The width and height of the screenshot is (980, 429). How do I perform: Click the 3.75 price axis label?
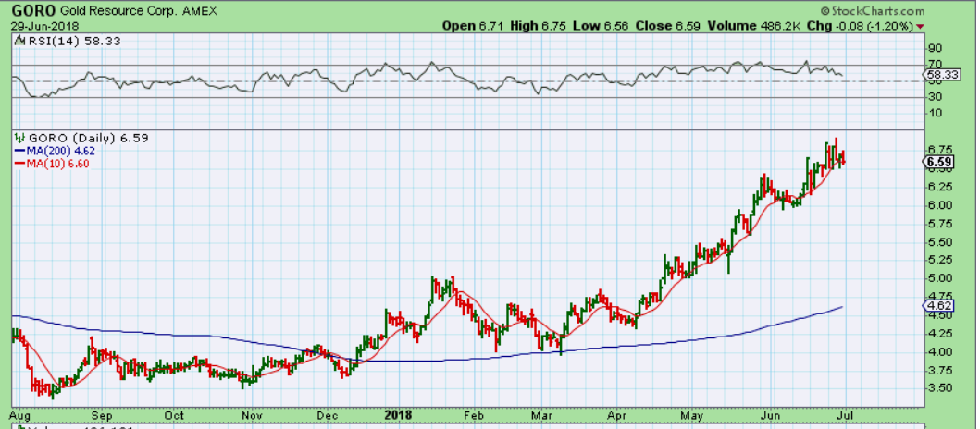938,371
